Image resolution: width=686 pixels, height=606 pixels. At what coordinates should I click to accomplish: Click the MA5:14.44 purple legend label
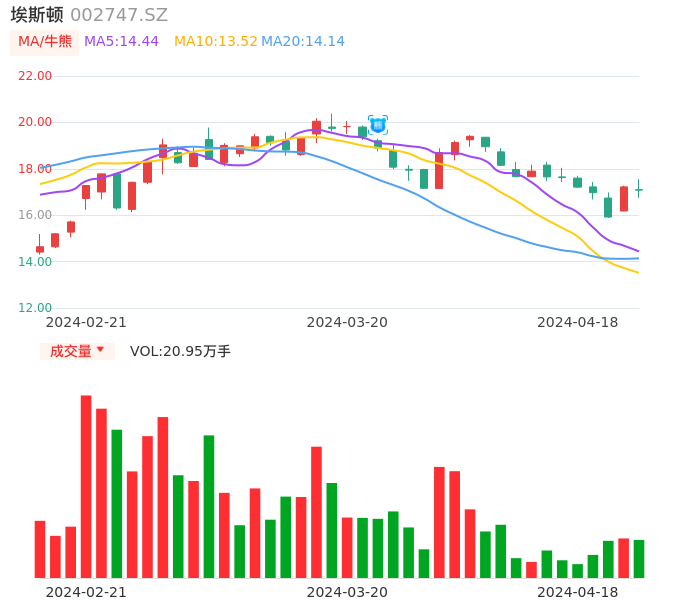[121, 42]
